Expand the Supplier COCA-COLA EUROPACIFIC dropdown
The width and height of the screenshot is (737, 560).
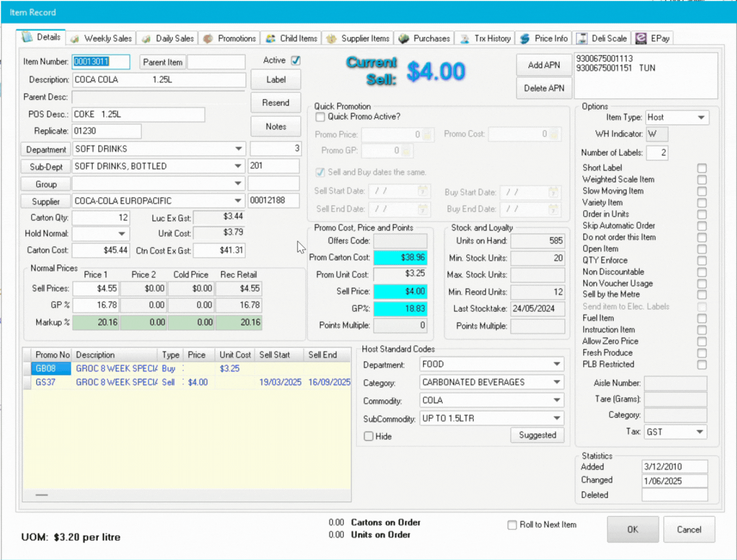238,201
